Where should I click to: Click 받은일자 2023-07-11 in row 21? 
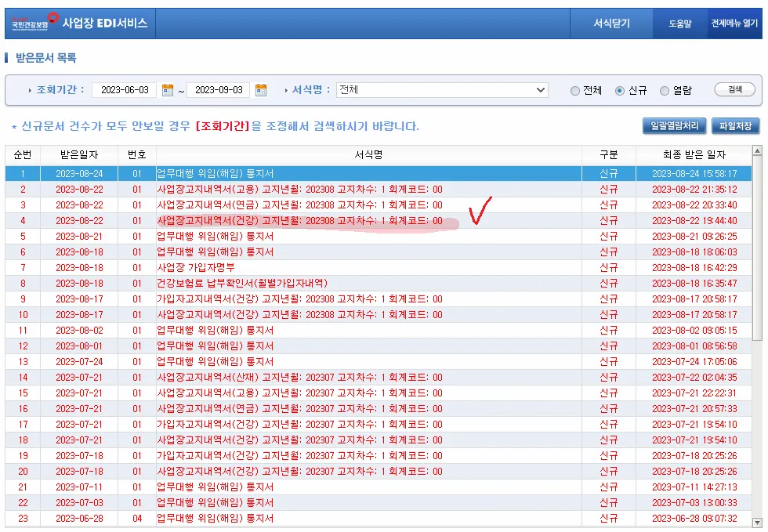click(79, 487)
